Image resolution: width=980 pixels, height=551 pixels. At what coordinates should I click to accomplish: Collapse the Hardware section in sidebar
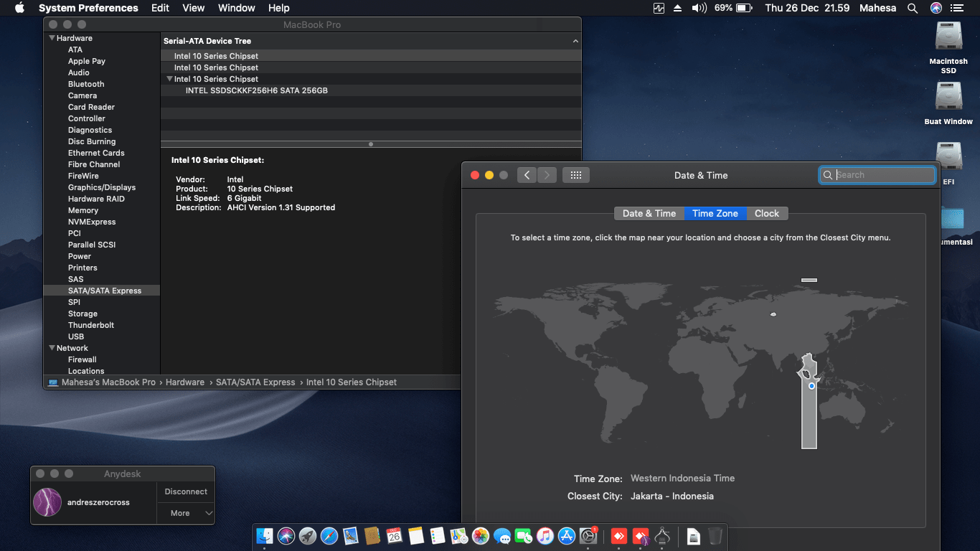click(x=52, y=38)
